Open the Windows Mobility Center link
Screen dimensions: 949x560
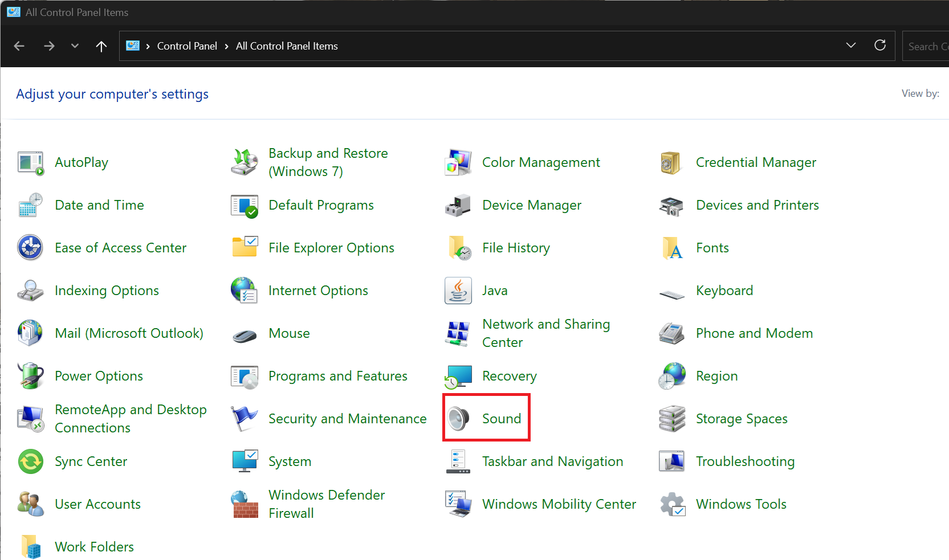click(x=559, y=504)
